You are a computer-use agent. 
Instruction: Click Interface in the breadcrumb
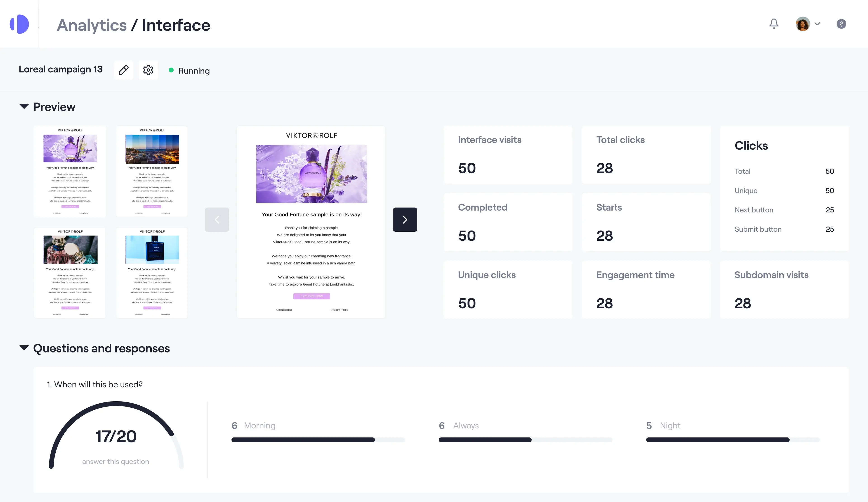[x=176, y=25]
